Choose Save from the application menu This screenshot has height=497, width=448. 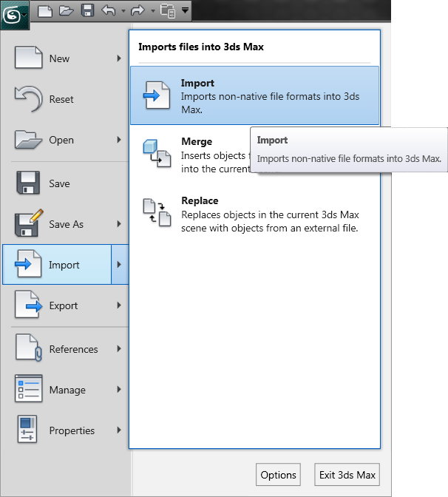66,183
